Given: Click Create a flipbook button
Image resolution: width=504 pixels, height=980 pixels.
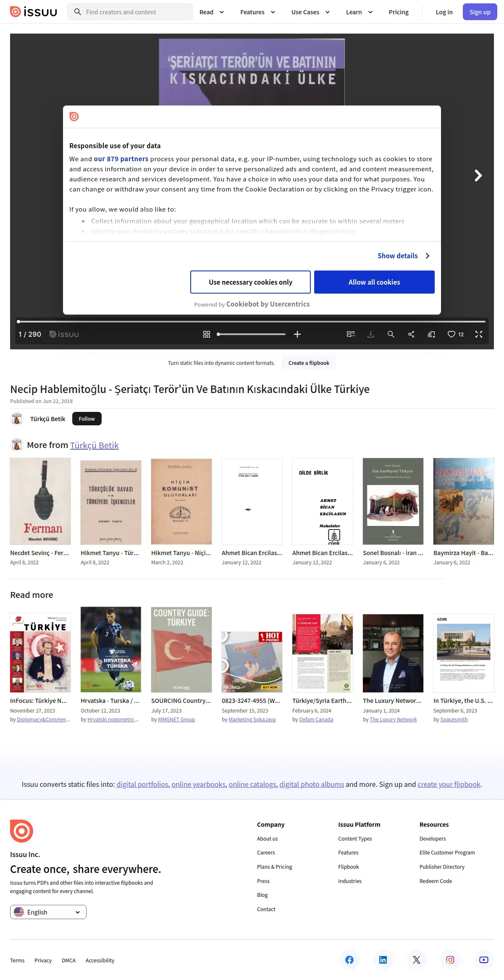Looking at the screenshot, I should (x=309, y=363).
